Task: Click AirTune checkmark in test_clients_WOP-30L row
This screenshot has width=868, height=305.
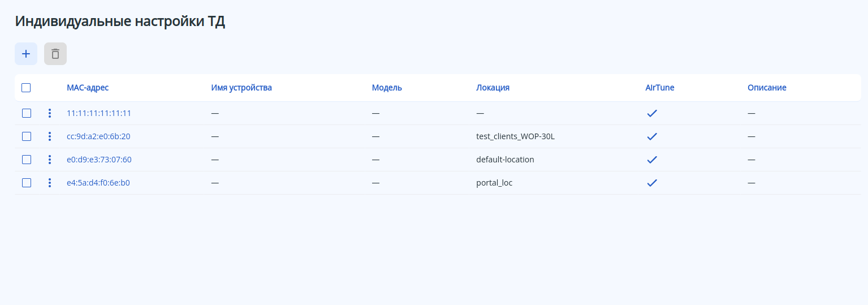Action: 652,136
